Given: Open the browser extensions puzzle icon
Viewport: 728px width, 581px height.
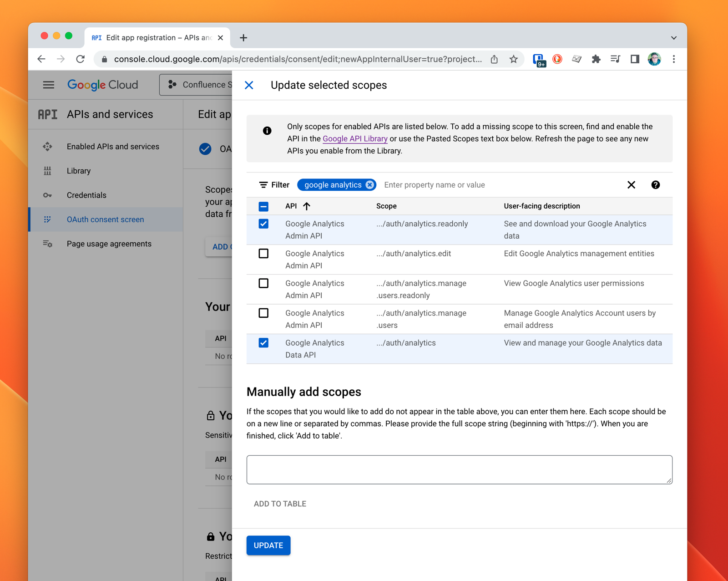Looking at the screenshot, I should tap(596, 59).
